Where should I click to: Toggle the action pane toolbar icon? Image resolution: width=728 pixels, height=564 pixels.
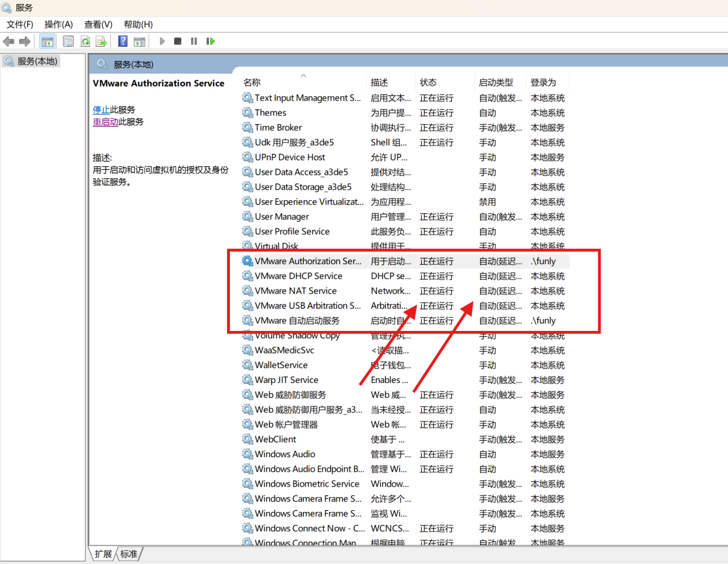pyautogui.click(x=139, y=41)
